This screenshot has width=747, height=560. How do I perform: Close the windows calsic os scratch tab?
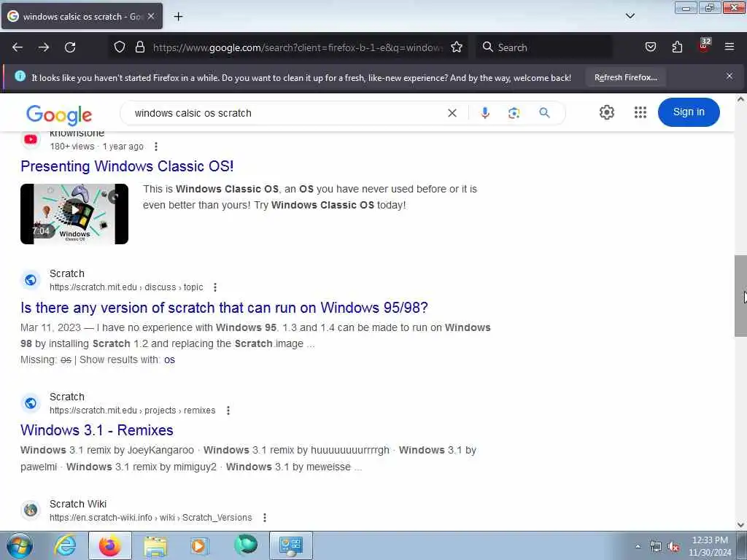point(151,16)
